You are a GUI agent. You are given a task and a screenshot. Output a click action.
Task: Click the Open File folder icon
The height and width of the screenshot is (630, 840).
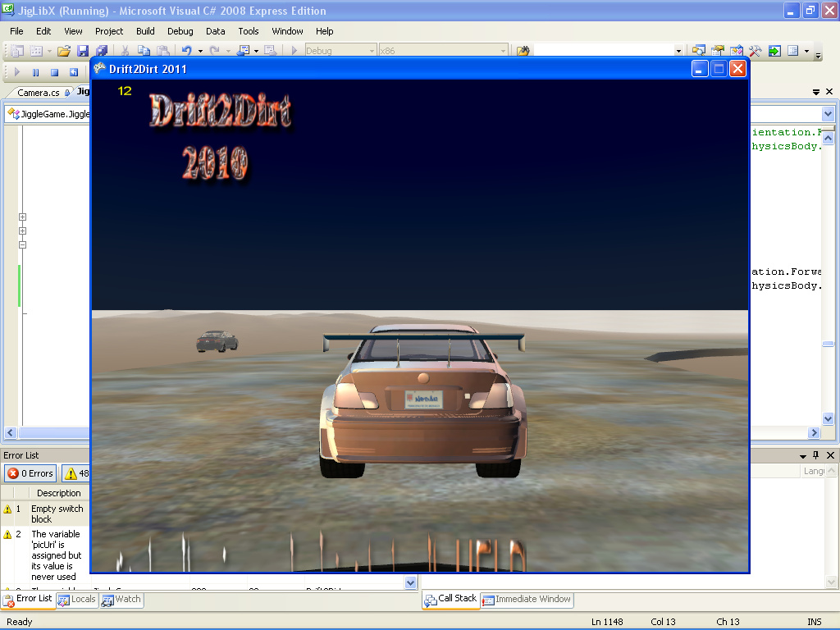(64, 51)
